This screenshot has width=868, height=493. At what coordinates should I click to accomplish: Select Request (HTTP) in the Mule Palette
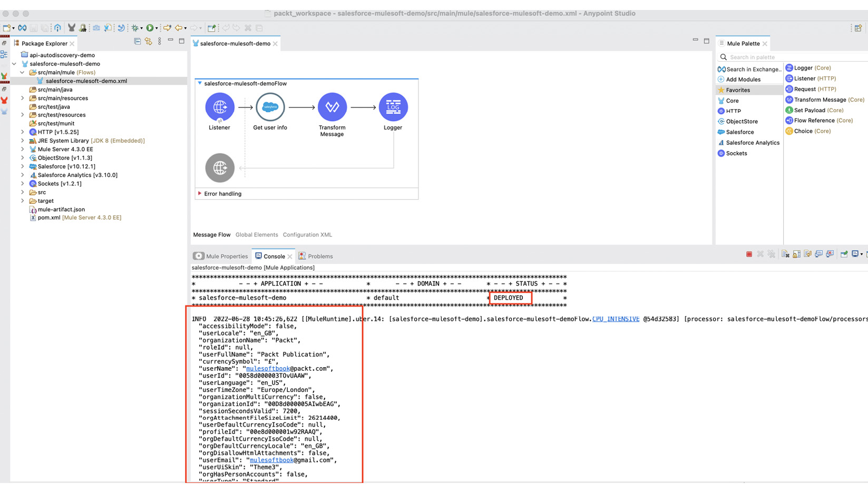point(811,89)
